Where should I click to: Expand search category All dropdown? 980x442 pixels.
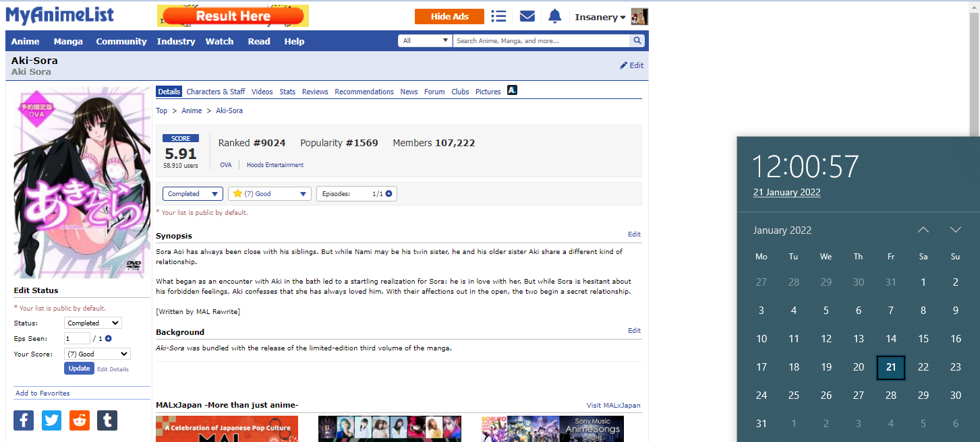[x=425, y=41]
